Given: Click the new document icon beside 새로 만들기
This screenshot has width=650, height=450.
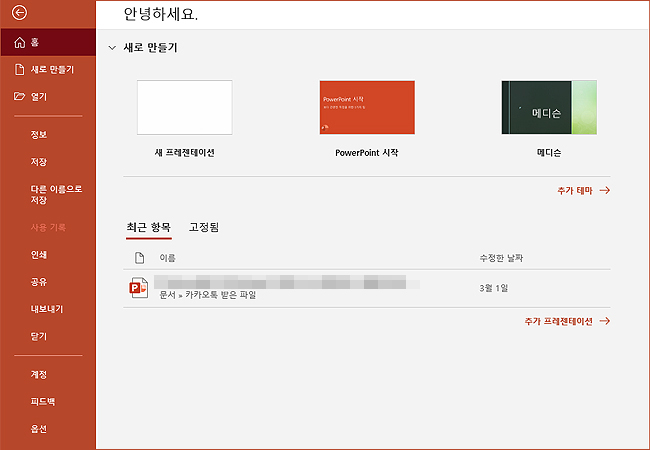Looking at the screenshot, I should click(x=19, y=69).
